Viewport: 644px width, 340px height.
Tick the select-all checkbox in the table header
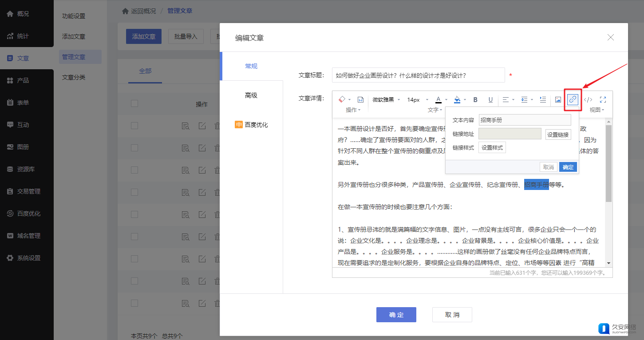[134, 103]
